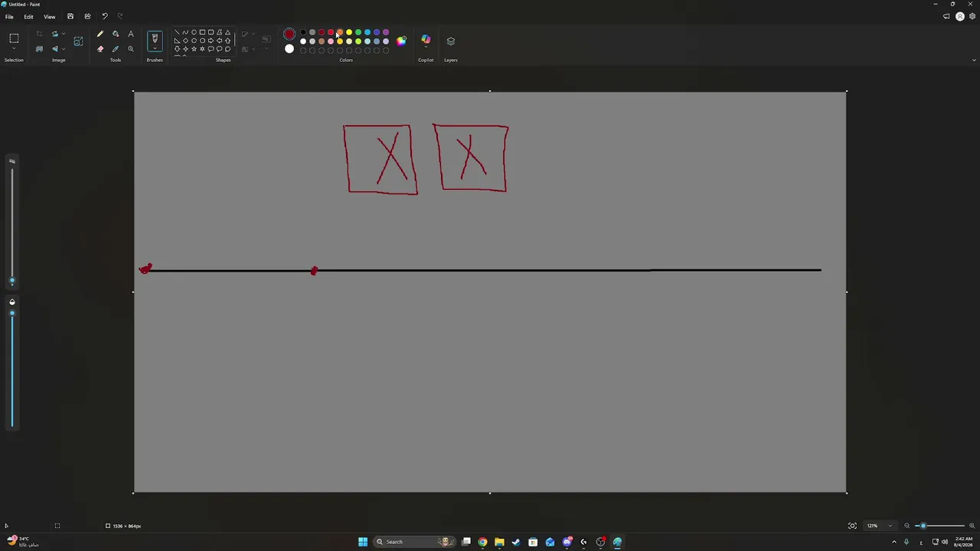Screen dimensions: 980x551
Task: Open the View menu
Action: click(49, 16)
